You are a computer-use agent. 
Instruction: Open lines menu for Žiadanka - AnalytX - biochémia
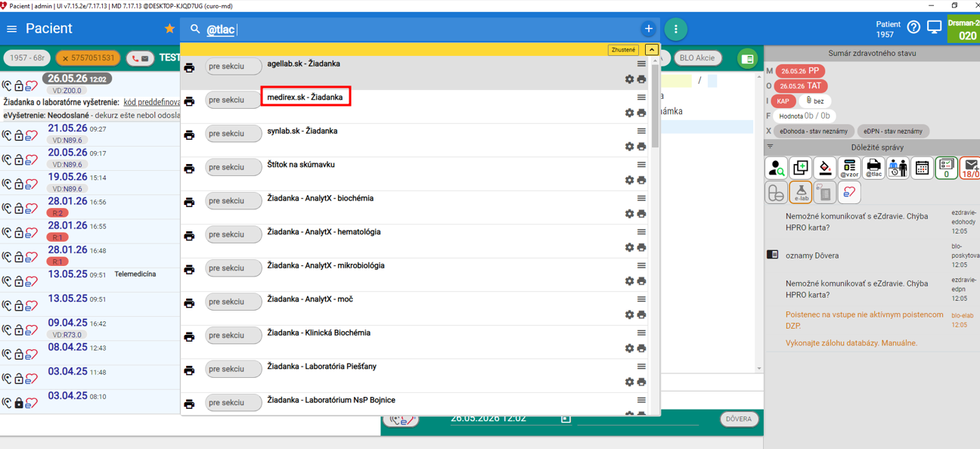(x=641, y=198)
